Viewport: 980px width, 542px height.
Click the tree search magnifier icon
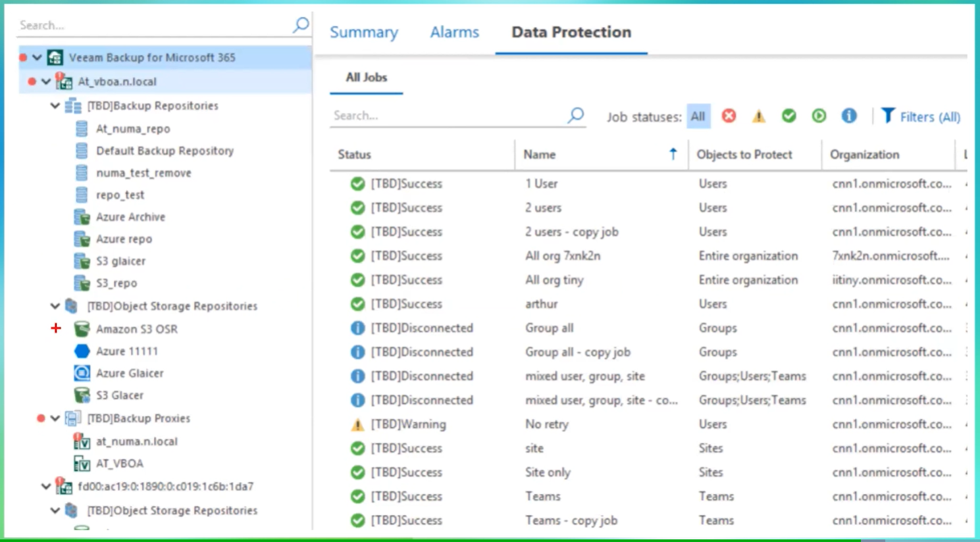click(301, 25)
